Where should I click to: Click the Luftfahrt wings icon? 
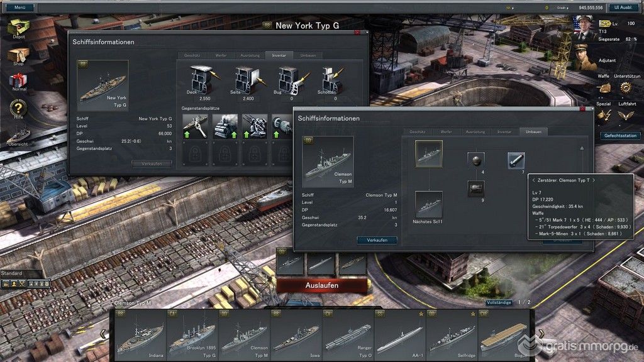625,115
